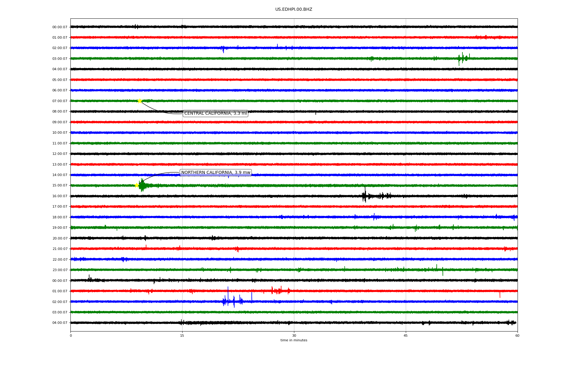Click the 60 tick label on the x-axis

pos(517,335)
